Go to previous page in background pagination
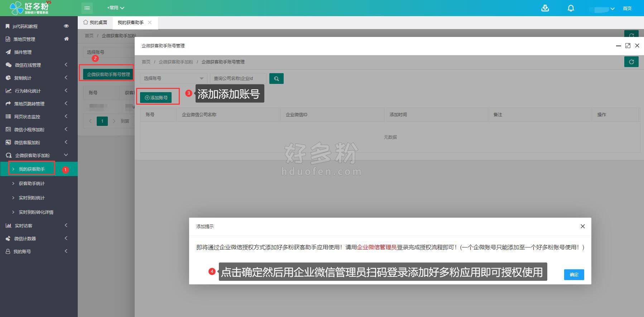This screenshot has width=644, height=317. pyautogui.click(x=90, y=121)
